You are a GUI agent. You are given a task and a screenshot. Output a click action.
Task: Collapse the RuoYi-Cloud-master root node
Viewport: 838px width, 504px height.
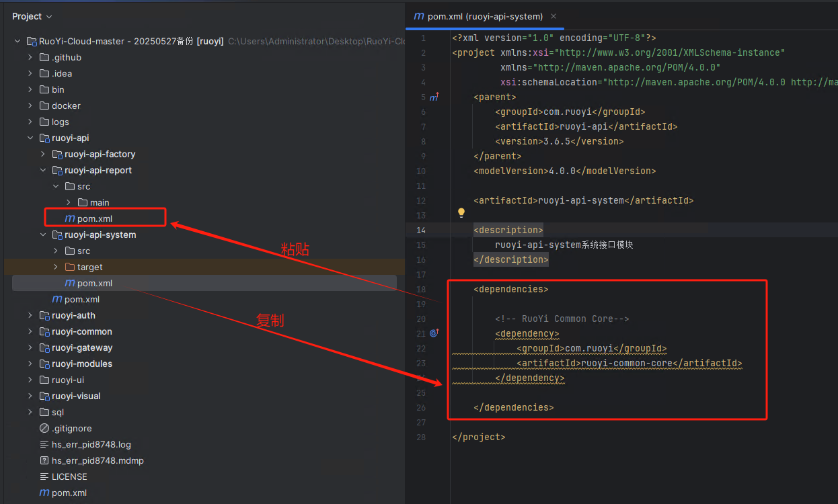coord(17,41)
